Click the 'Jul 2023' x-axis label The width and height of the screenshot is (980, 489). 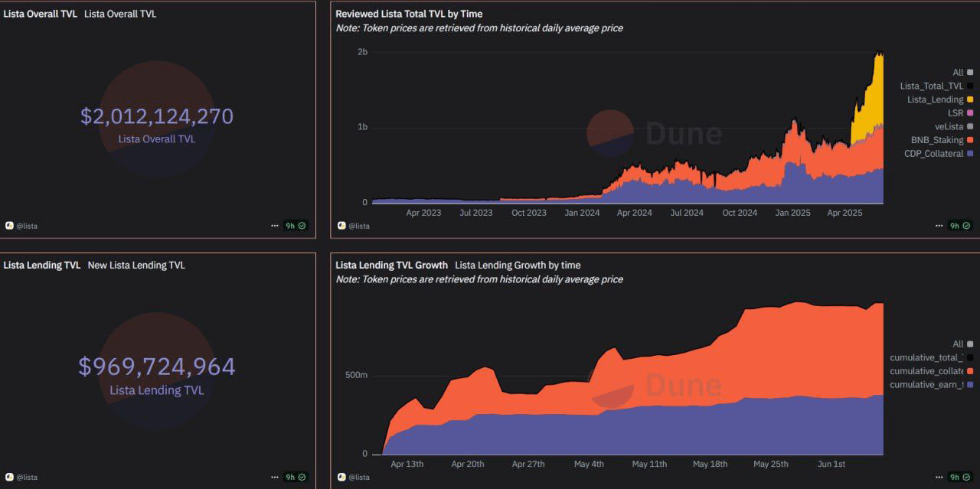point(476,213)
